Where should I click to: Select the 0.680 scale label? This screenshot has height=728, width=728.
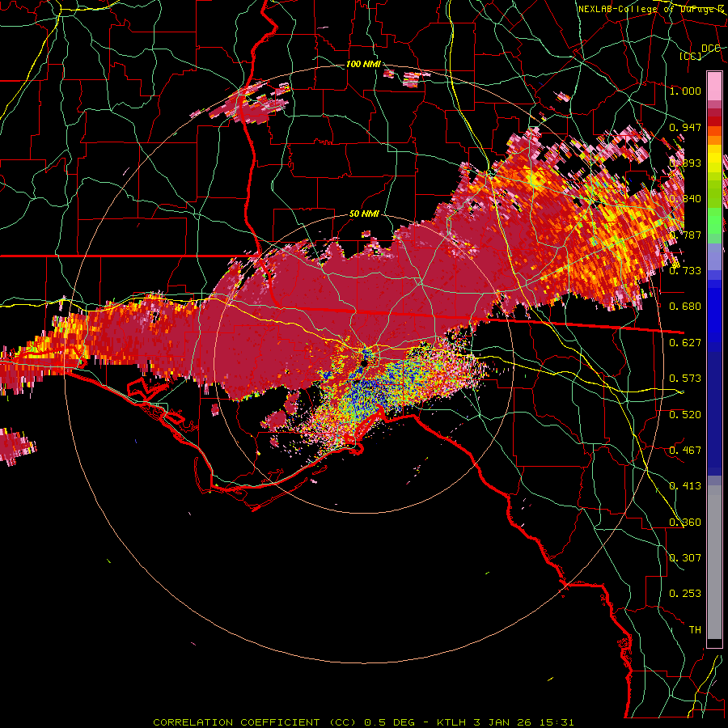click(x=685, y=307)
